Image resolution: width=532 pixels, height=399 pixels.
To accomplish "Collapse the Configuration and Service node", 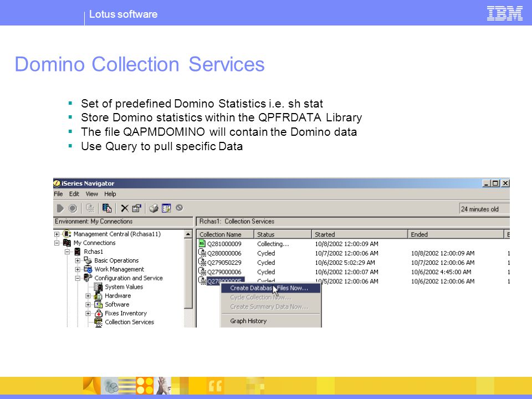I will coord(78,278).
